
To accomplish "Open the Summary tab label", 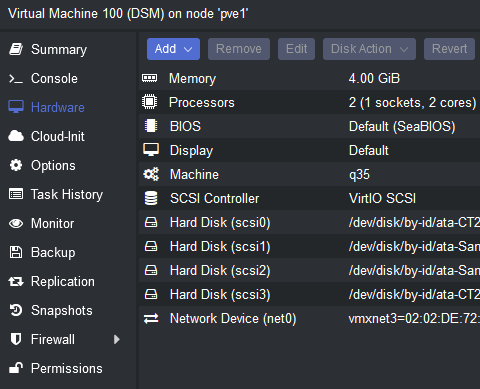I will pyautogui.click(x=59, y=49).
